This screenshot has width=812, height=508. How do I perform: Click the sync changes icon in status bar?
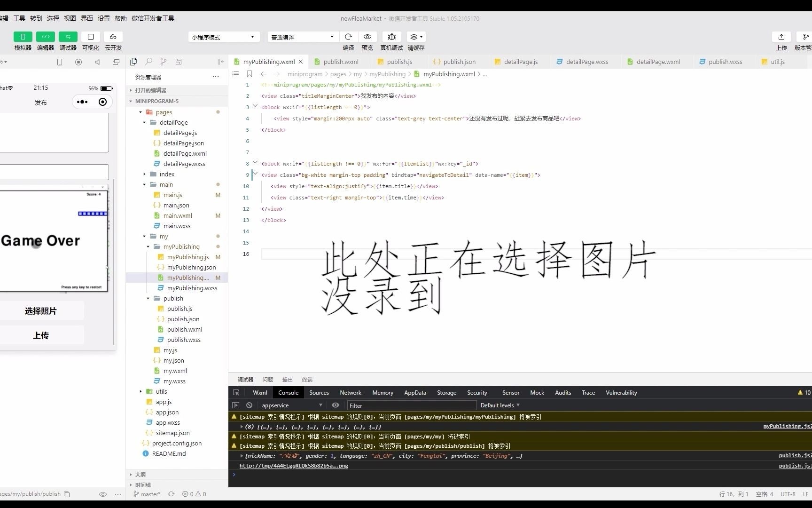[171, 494]
